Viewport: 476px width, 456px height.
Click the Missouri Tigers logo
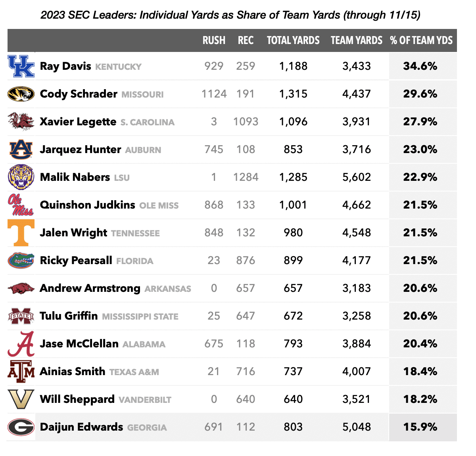click(21, 94)
